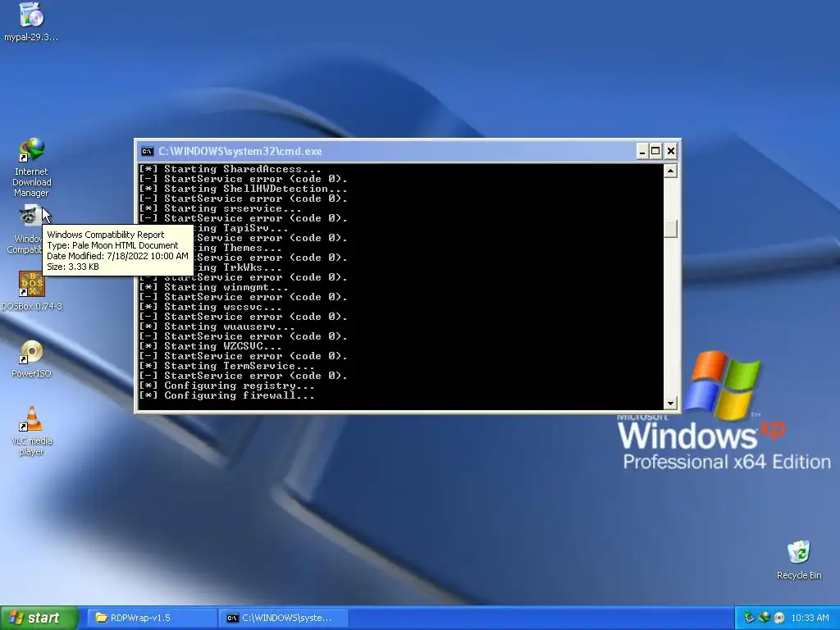This screenshot has height=630, width=840.
Task: Open the cmd.exe window system menu icon
Action: (147, 152)
